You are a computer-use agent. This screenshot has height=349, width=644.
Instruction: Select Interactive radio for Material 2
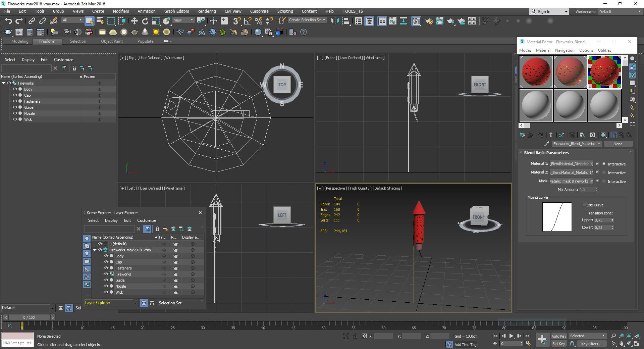tap(604, 172)
